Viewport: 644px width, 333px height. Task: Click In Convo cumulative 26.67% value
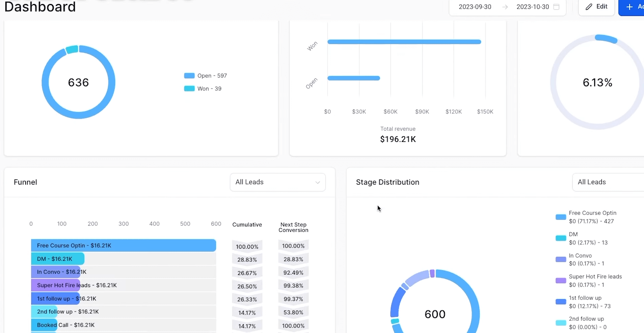[247, 273]
